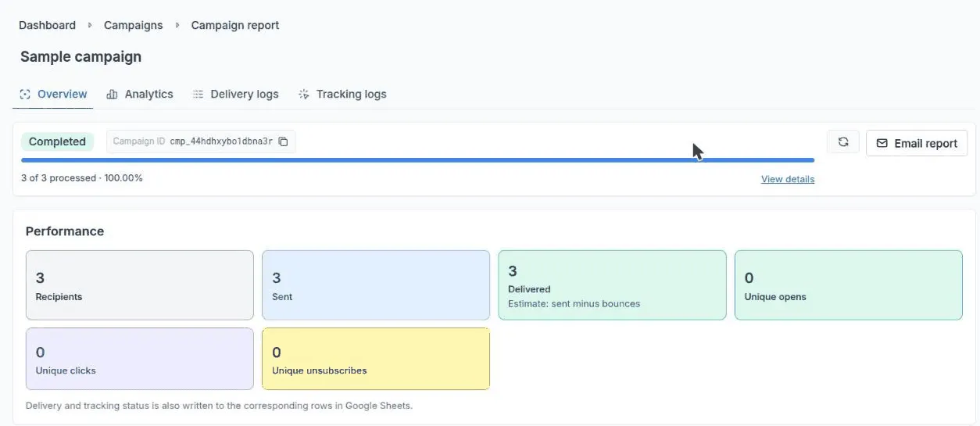Click the Performance heading
This screenshot has height=426, width=980.
(65, 231)
